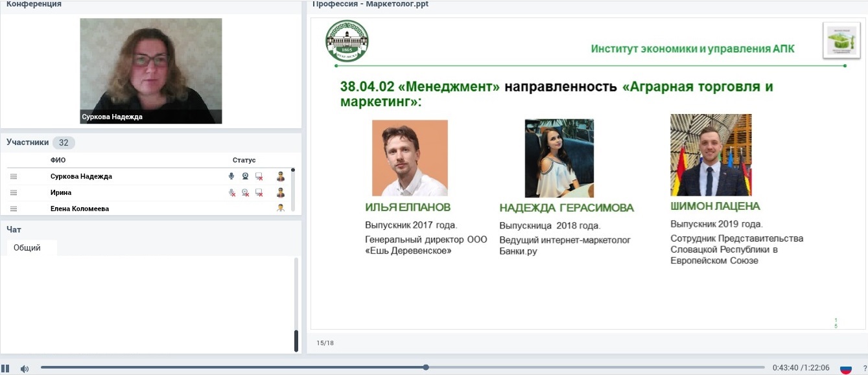This screenshot has width=868, height=375.
Task: Open row menu for Суркова Надежда
Action: click(14, 176)
